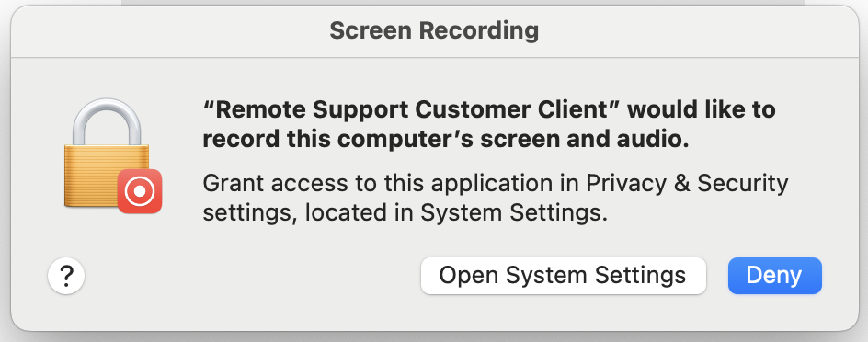Click the silver shackle of the padlock
The image size is (868, 342).
(107, 122)
